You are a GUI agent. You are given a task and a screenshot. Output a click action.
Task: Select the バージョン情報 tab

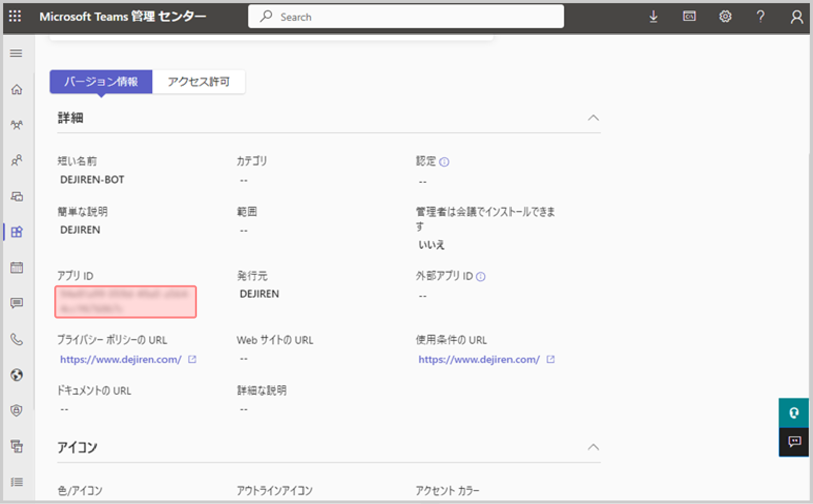tap(101, 82)
